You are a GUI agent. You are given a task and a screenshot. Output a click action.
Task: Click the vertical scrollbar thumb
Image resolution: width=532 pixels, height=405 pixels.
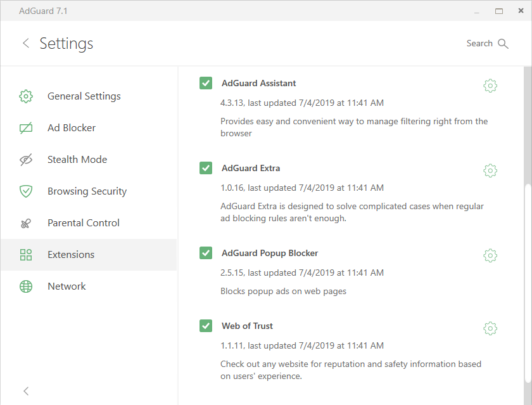527,283
